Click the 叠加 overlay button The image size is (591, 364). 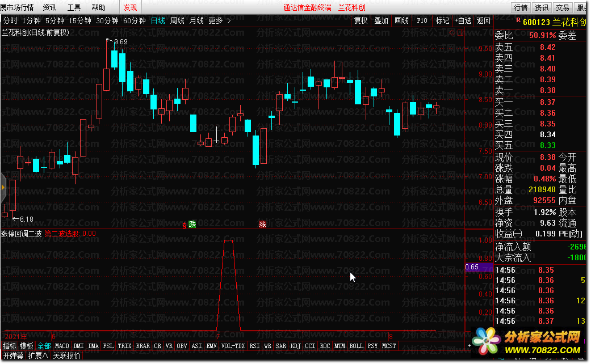pos(381,21)
